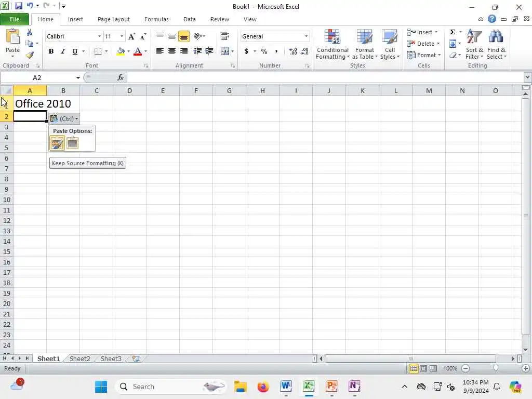Screen dimensions: 532x399
Task: Click Decrease Indent icon
Action: (197, 51)
